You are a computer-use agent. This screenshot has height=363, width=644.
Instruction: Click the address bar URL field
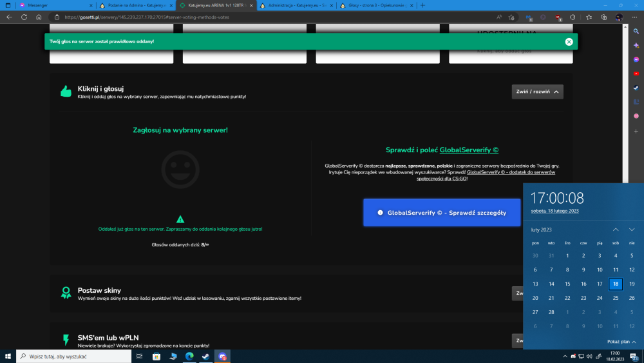click(x=271, y=17)
